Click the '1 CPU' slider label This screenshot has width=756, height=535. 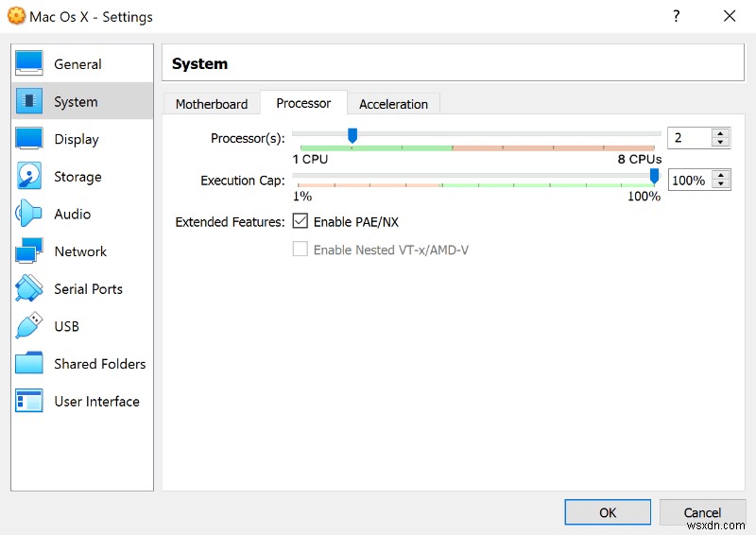point(310,159)
